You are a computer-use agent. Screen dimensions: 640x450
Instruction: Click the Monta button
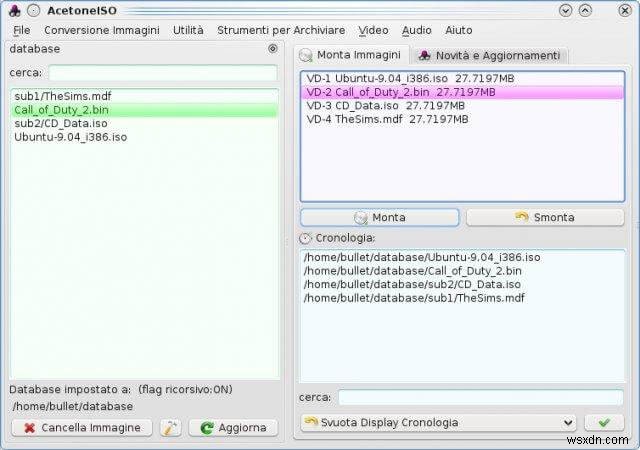coord(380,217)
